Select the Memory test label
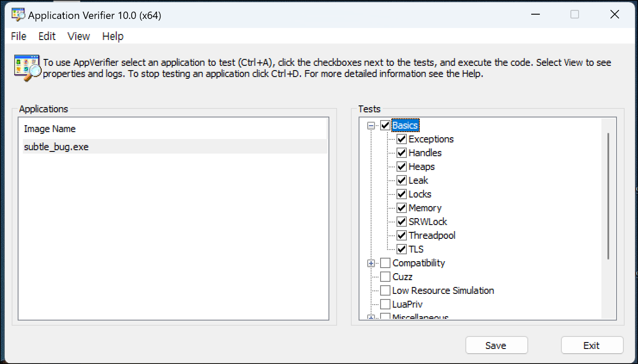The width and height of the screenshot is (638, 364). click(425, 208)
